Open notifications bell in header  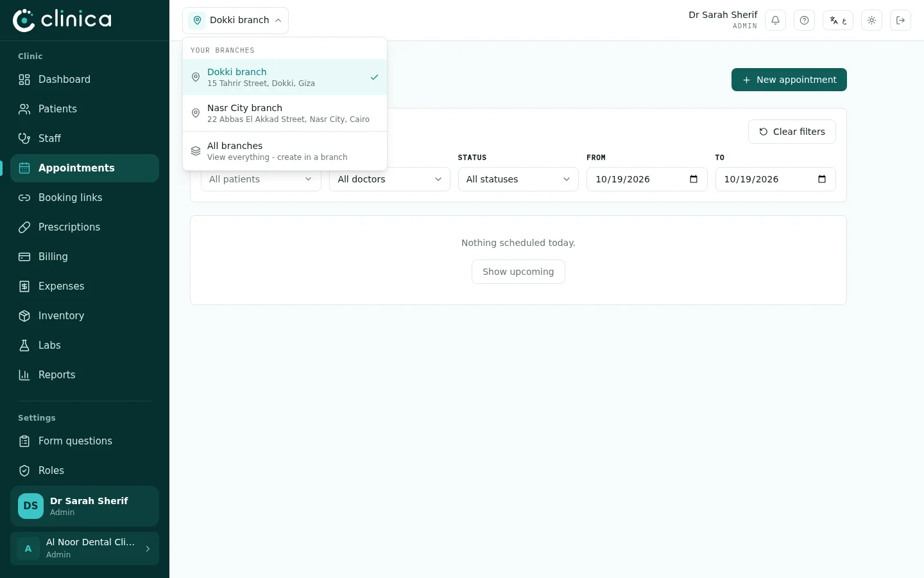click(775, 21)
